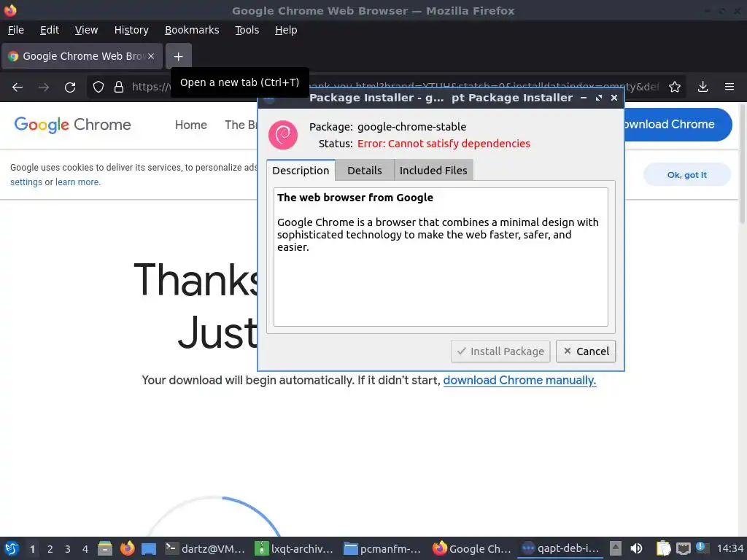Open the View menu
This screenshot has width=747, height=560.
point(86,30)
